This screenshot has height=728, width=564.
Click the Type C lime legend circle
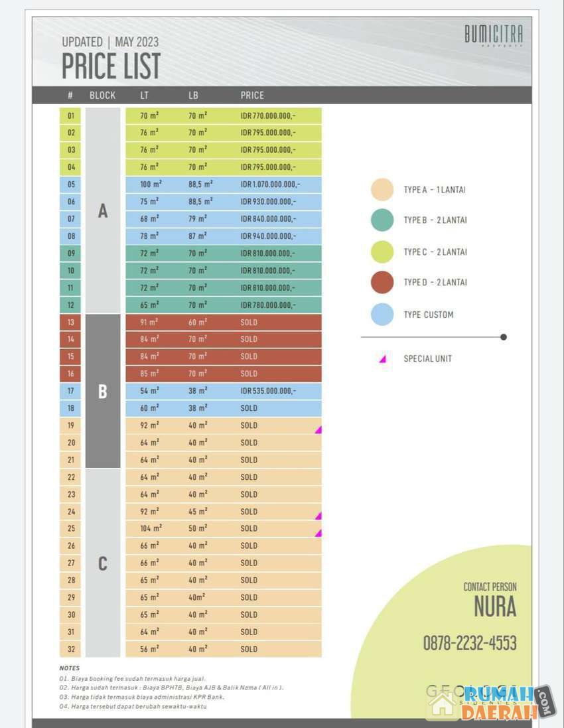click(x=382, y=252)
